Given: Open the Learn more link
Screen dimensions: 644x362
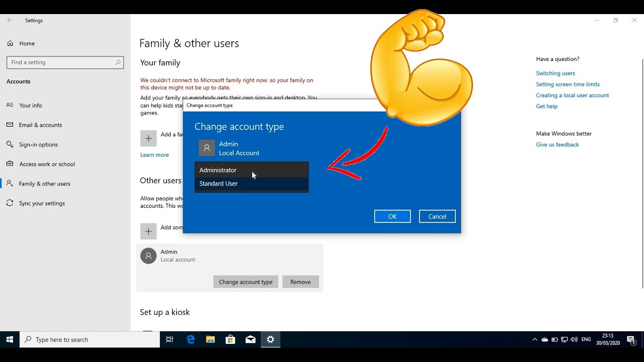Looking at the screenshot, I should pyautogui.click(x=154, y=155).
